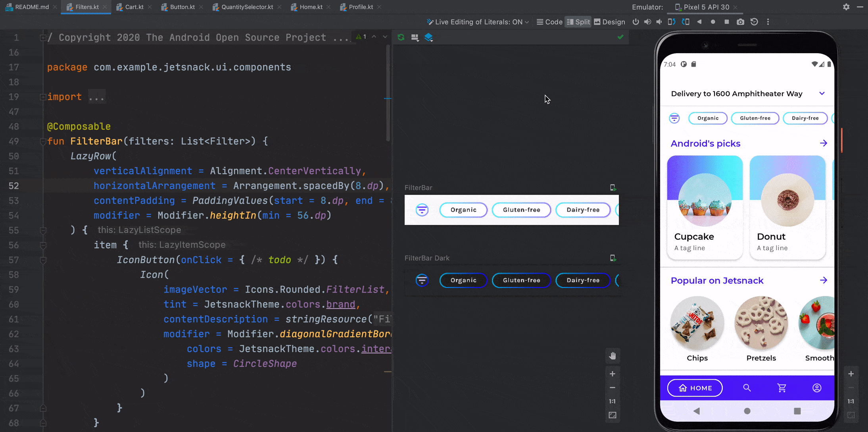Click the Gluten-free filter chip
The image size is (868, 432).
tap(521, 209)
